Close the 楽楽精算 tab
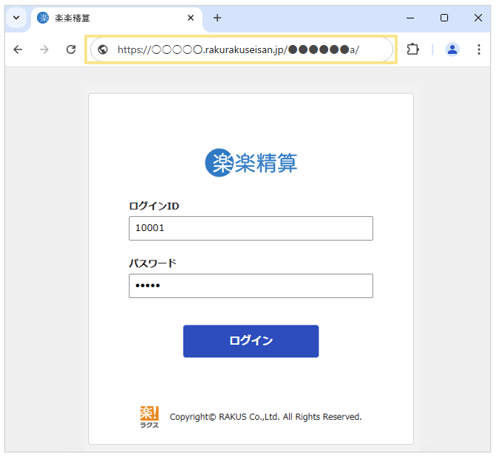Viewport: 499px width, 459px height. coord(191,18)
